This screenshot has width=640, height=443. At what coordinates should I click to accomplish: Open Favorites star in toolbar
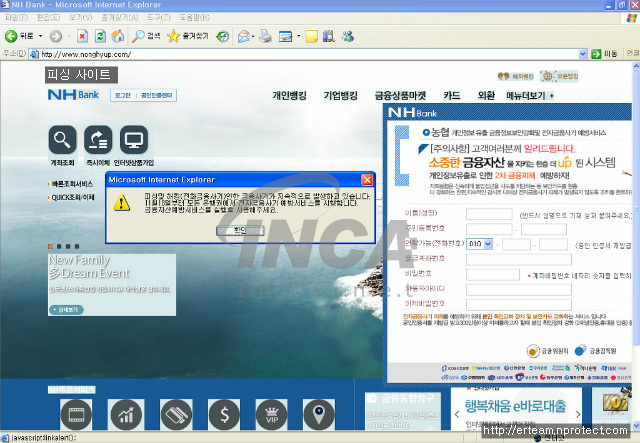coord(173,36)
